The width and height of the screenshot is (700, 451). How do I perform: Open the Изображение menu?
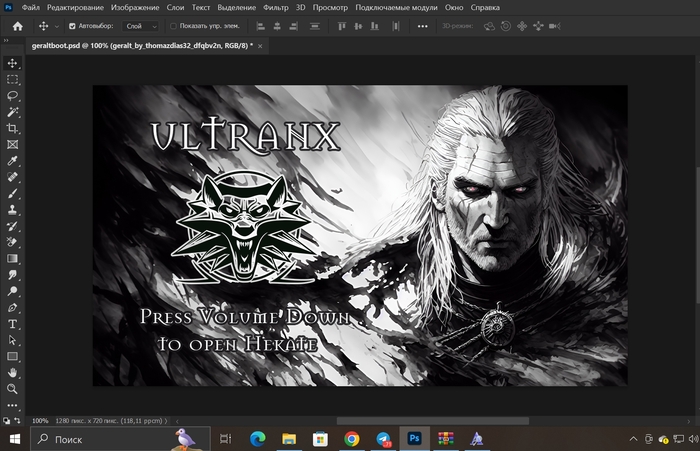[134, 7]
